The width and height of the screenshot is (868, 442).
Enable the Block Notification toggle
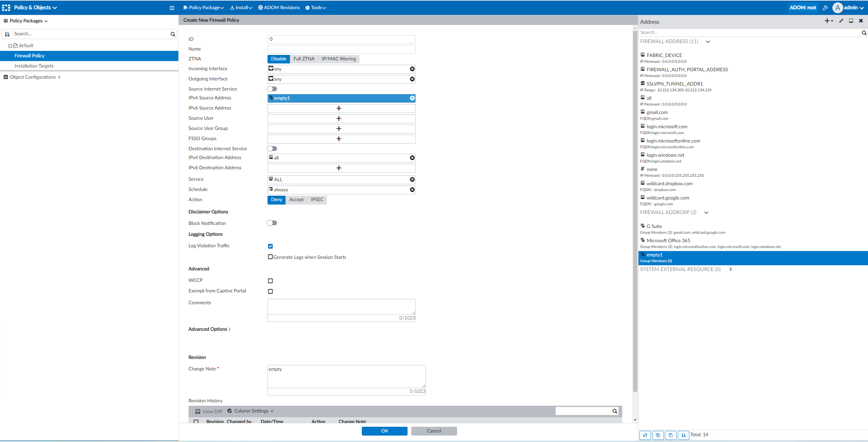point(272,223)
